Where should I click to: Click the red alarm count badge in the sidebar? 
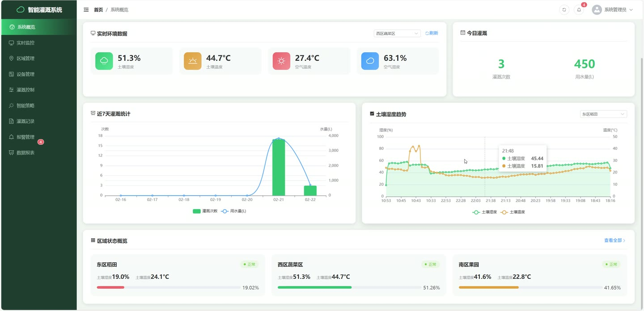41,142
